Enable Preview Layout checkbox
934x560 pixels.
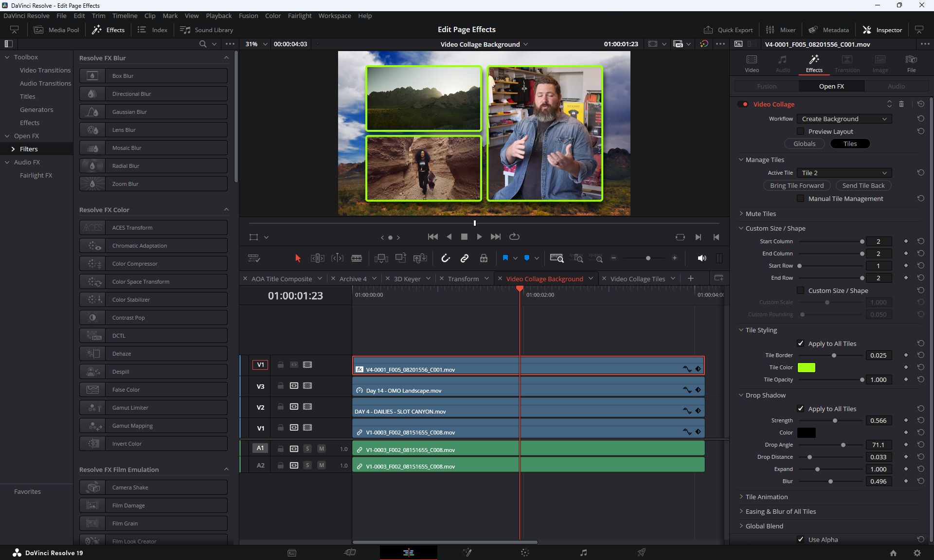(x=800, y=131)
